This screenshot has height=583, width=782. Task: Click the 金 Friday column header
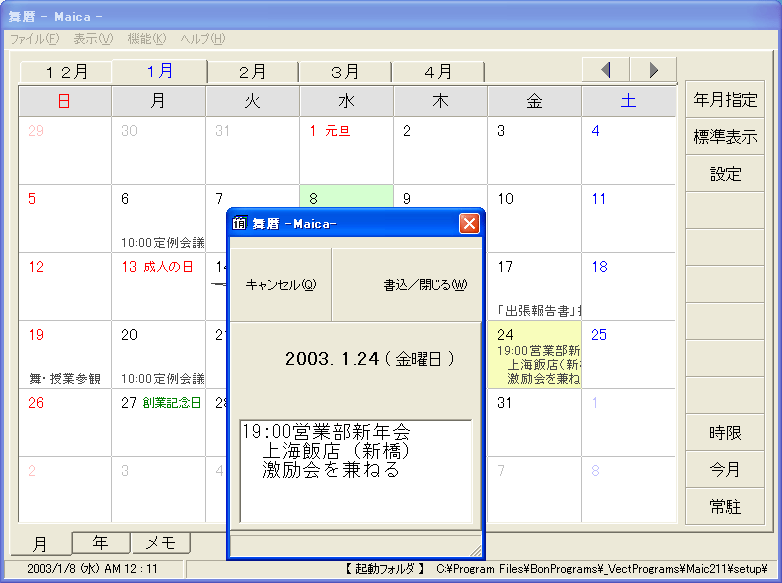click(x=534, y=101)
